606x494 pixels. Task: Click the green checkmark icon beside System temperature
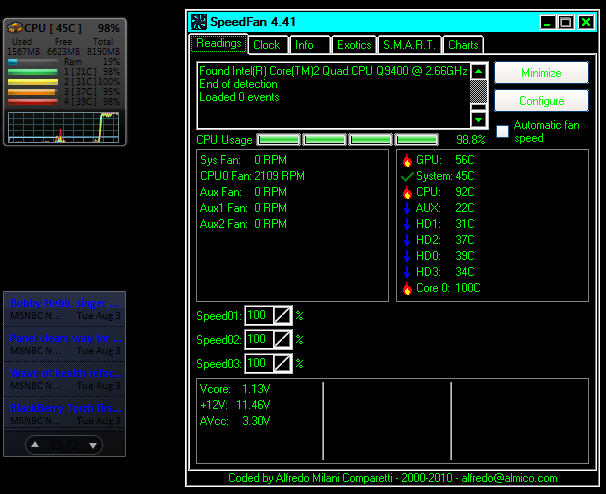(407, 177)
